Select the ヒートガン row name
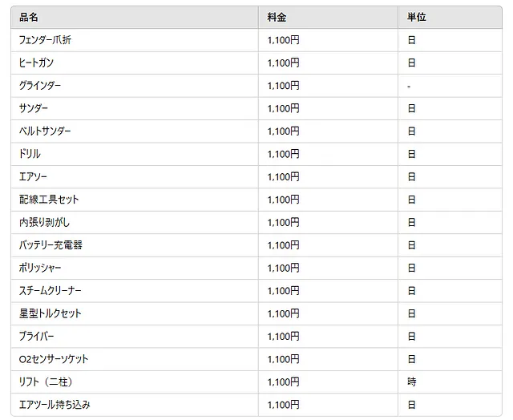The height and width of the screenshot is (420, 513). pos(36,63)
